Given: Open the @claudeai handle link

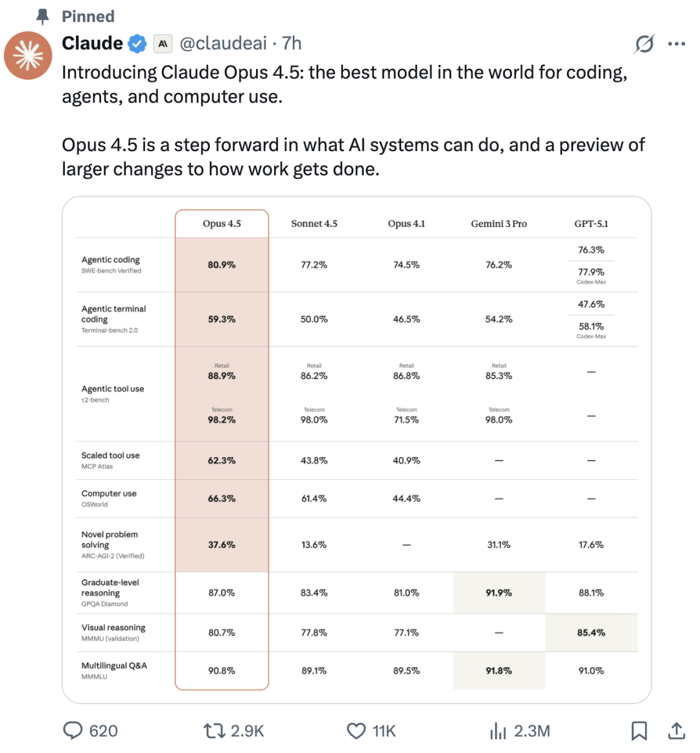Looking at the screenshot, I should tap(223, 43).
